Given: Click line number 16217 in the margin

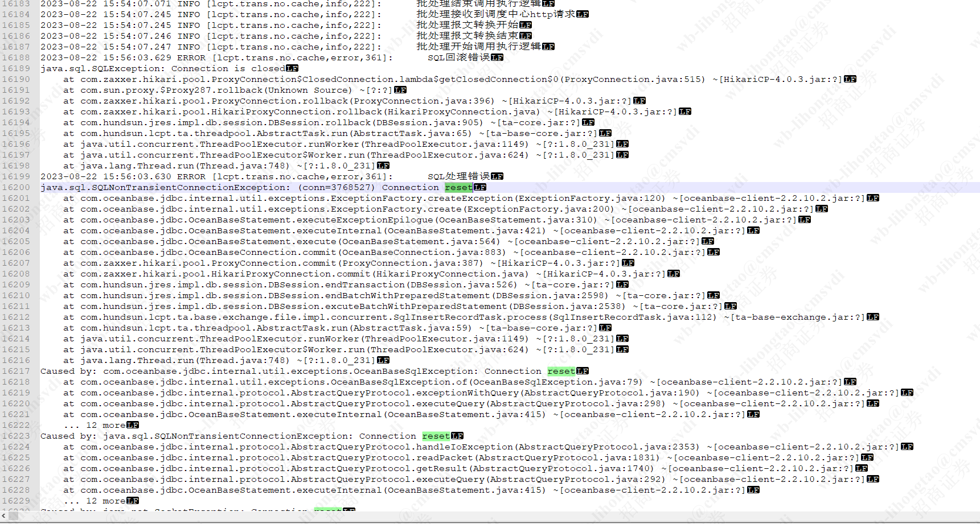Looking at the screenshot, I should [16, 371].
